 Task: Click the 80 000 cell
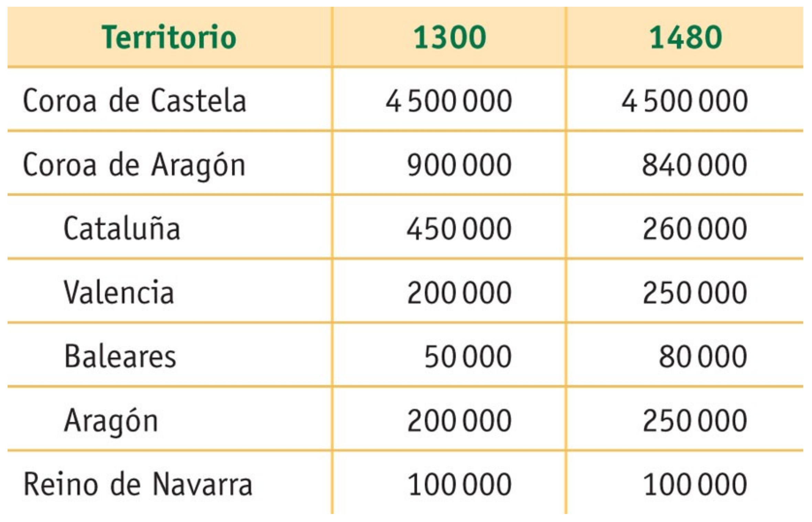(703, 357)
